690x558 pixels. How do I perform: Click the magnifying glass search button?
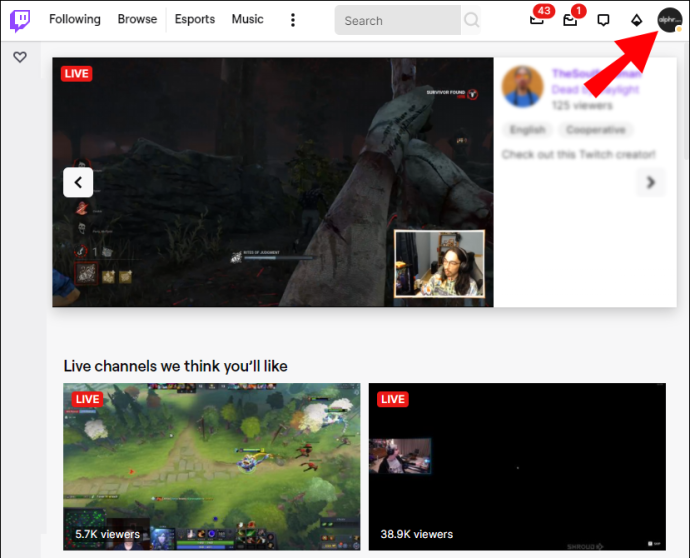471,20
